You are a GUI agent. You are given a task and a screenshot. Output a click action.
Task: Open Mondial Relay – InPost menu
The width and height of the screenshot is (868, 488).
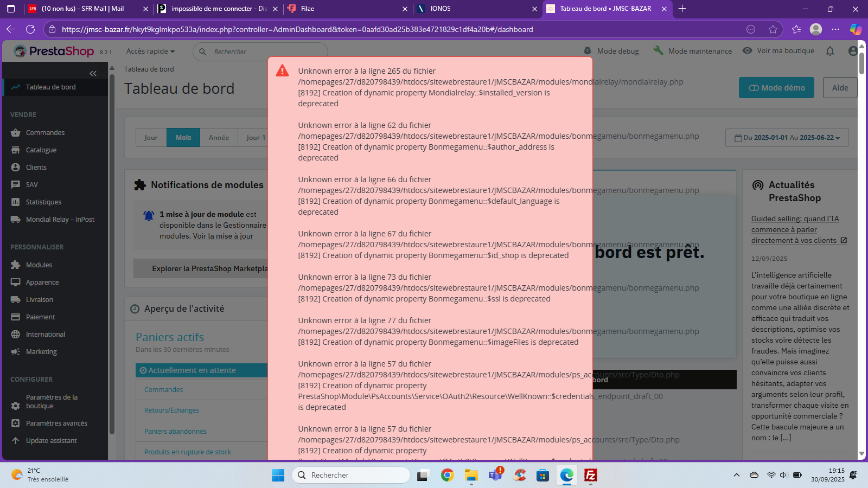(60, 219)
